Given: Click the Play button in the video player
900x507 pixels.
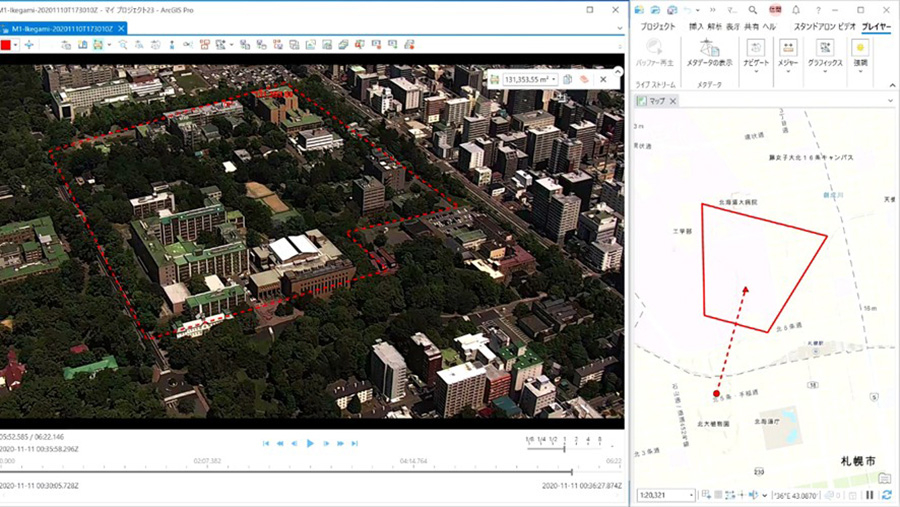Looking at the screenshot, I should click(x=310, y=443).
